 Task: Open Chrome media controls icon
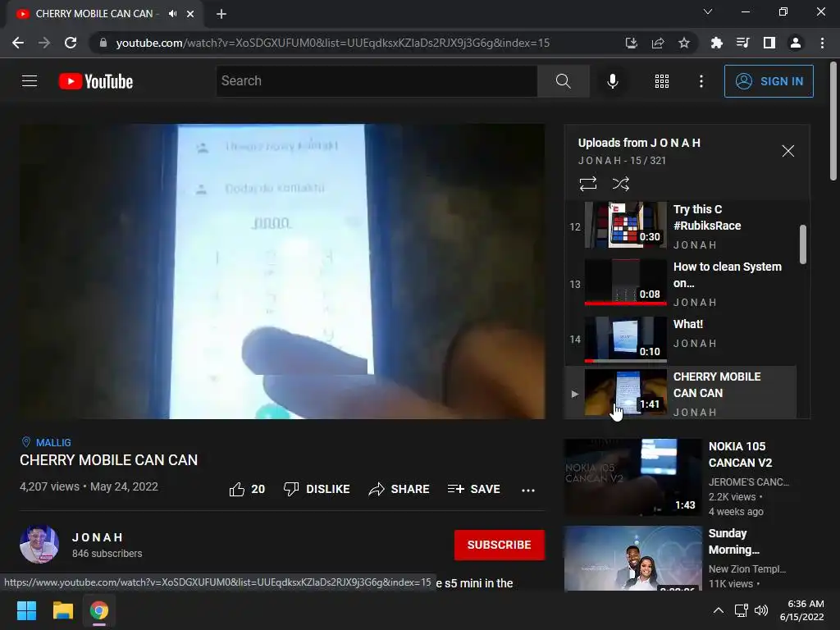click(x=742, y=43)
